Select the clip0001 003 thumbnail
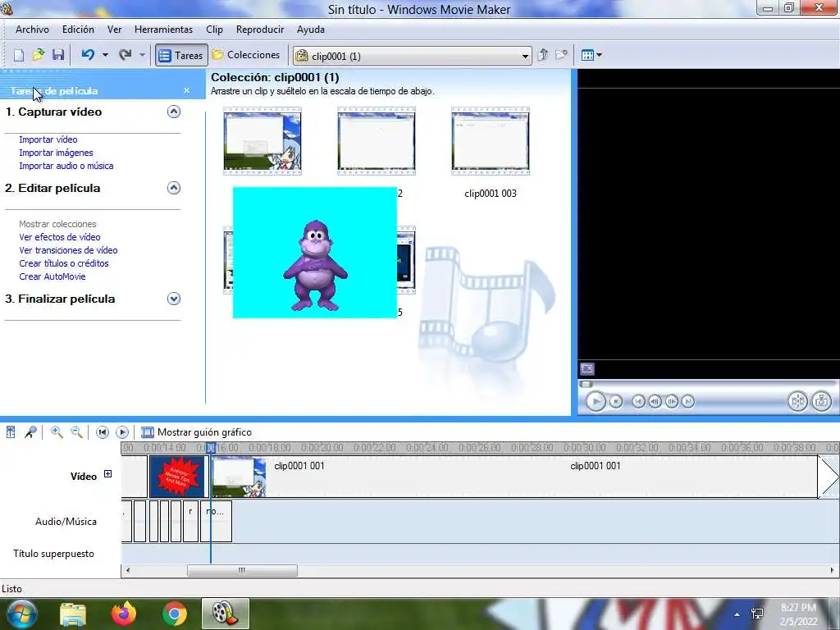The width and height of the screenshot is (840, 630). [491, 141]
